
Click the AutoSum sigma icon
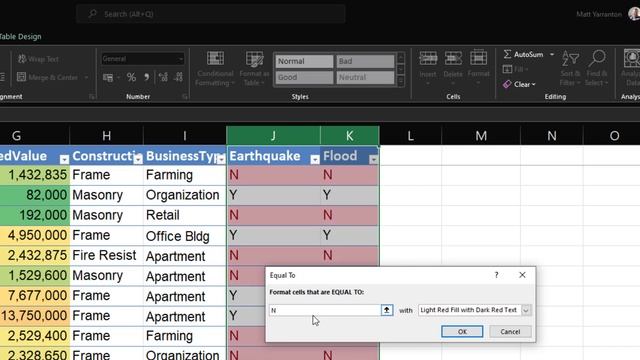pyautogui.click(x=507, y=54)
